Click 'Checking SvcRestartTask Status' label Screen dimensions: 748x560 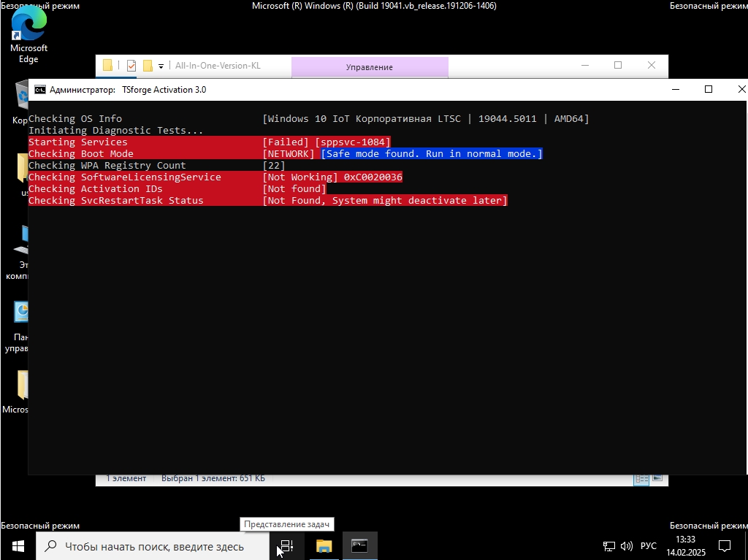[x=116, y=200]
